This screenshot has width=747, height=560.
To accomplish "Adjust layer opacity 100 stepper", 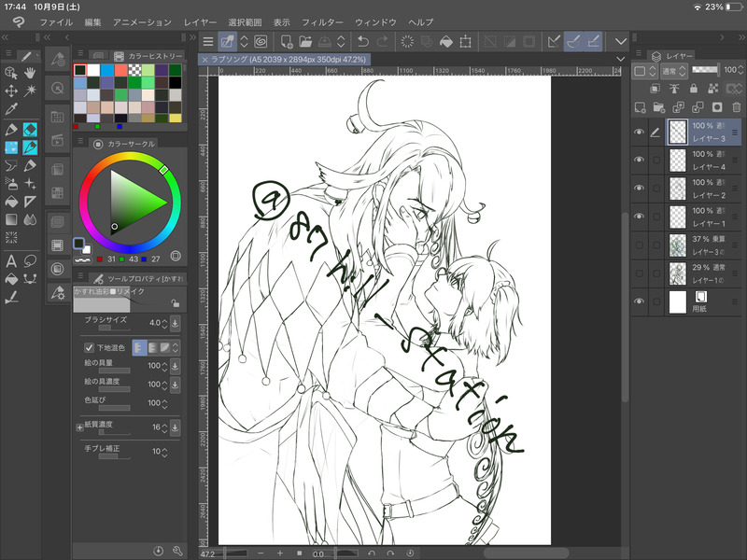I will pyautogui.click(x=740, y=70).
